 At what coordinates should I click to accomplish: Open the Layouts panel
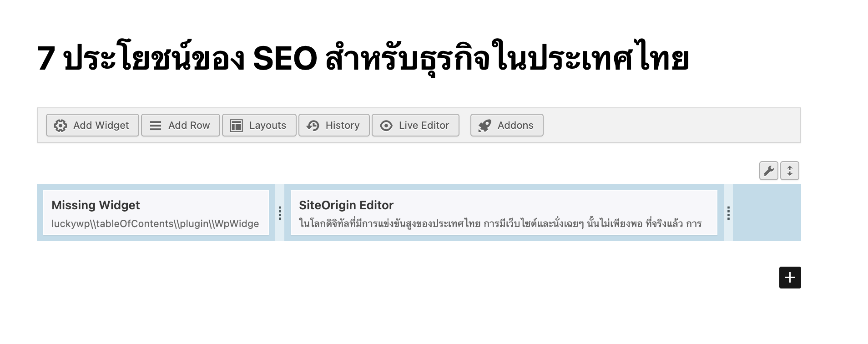click(x=259, y=125)
